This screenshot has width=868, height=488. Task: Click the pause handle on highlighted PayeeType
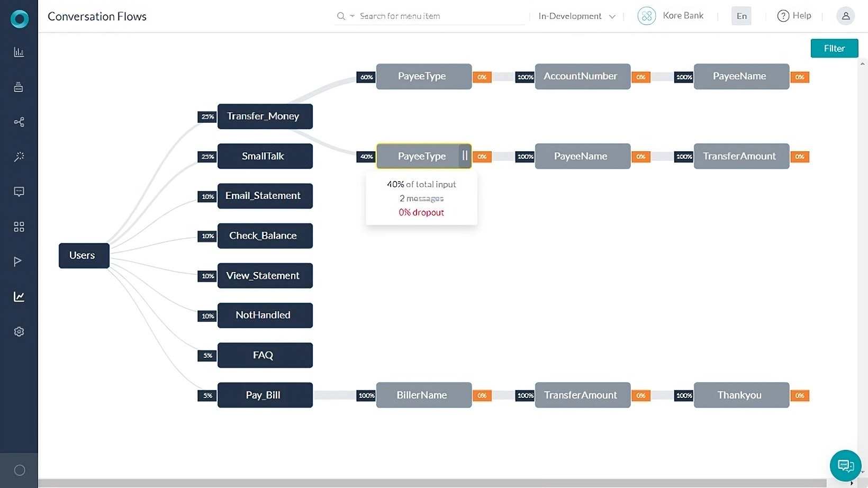coord(465,156)
